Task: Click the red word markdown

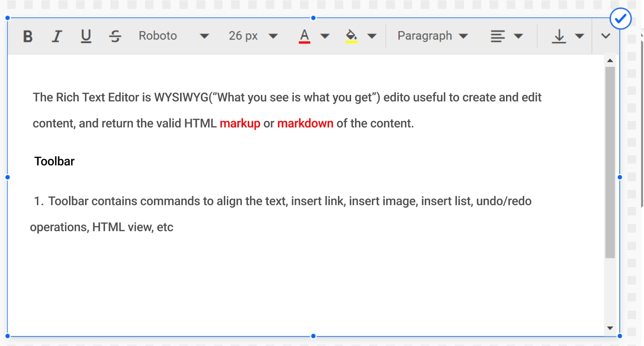Action: (x=305, y=124)
